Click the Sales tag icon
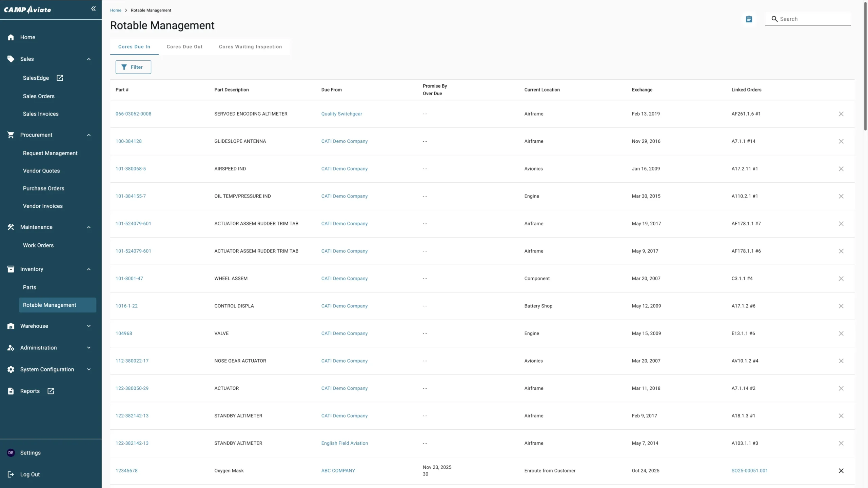868x488 pixels. click(11, 59)
